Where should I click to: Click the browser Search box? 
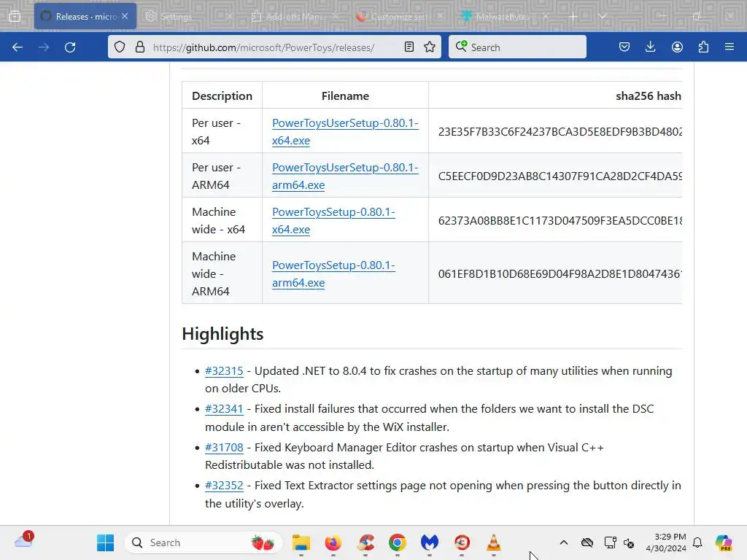tap(517, 47)
